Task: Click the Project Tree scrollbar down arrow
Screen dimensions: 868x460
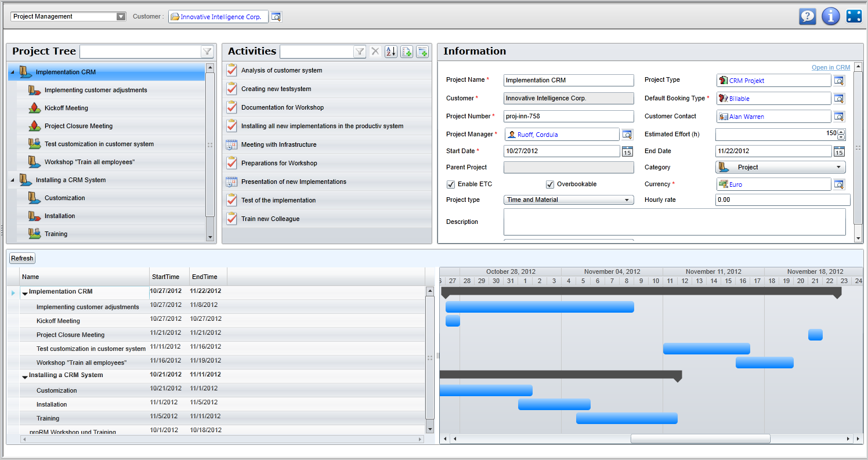Action: [x=210, y=237]
